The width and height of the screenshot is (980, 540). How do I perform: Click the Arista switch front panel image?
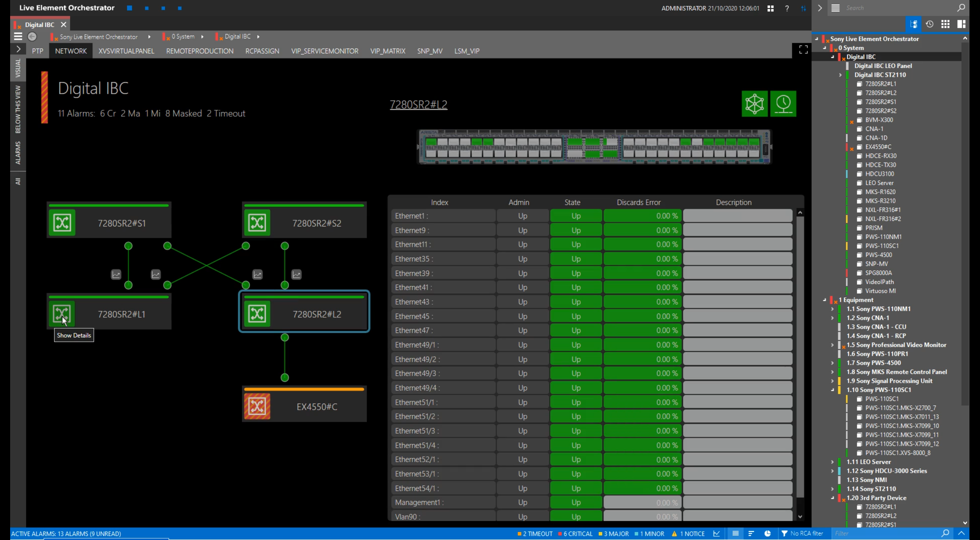tap(594, 147)
